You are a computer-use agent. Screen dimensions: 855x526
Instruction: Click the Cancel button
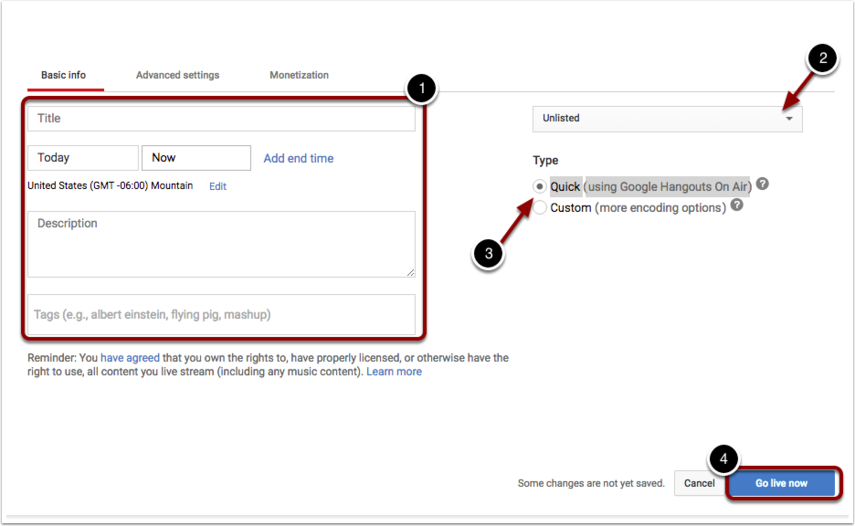point(699,483)
